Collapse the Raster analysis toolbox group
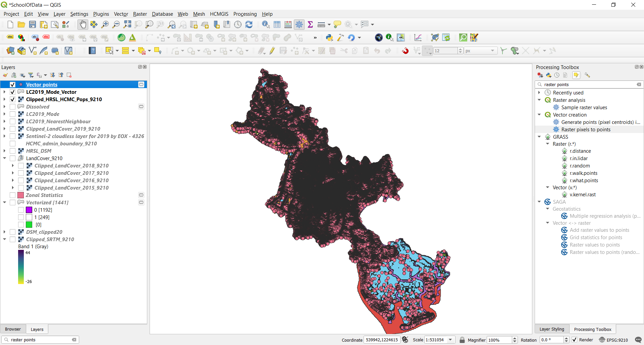This screenshot has height=345, width=644. tap(539, 100)
